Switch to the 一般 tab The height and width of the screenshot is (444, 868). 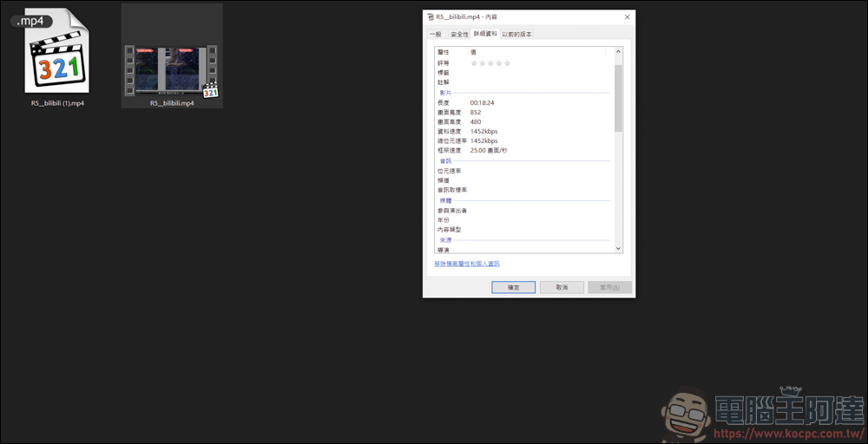point(435,35)
